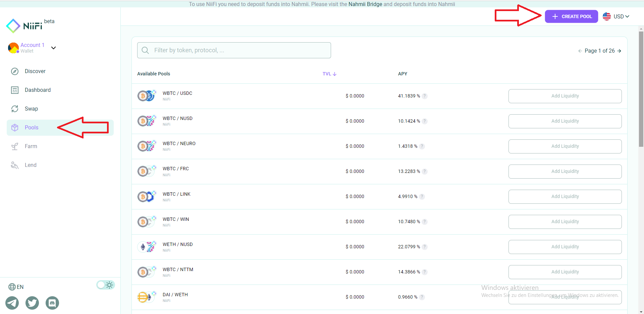644x314 pixels.
Task: Open the EN language selector
Action: click(x=16, y=287)
